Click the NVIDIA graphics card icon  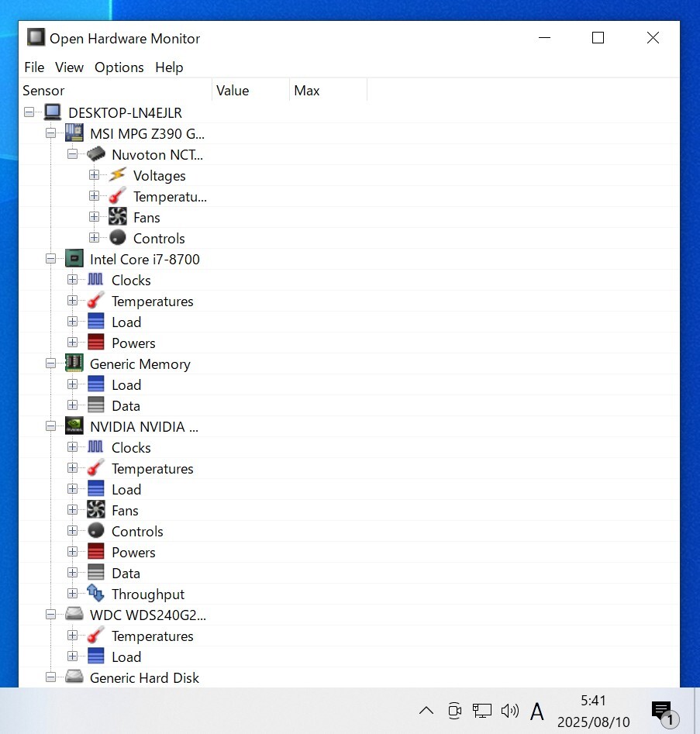[x=74, y=426]
